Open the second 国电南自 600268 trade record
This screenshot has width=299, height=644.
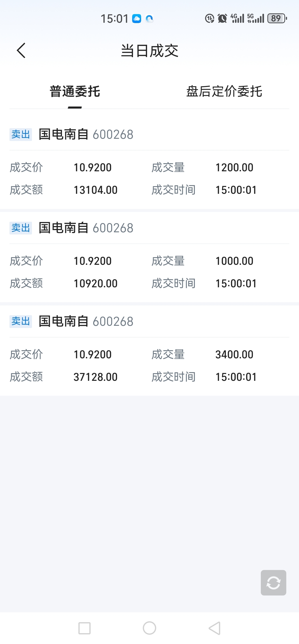149,256
